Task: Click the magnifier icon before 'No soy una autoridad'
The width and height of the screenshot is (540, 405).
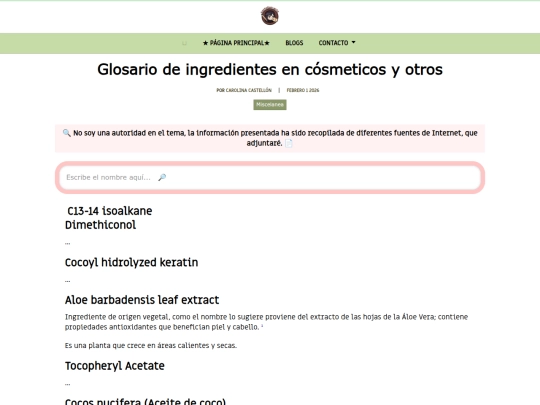Action: (x=66, y=133)
